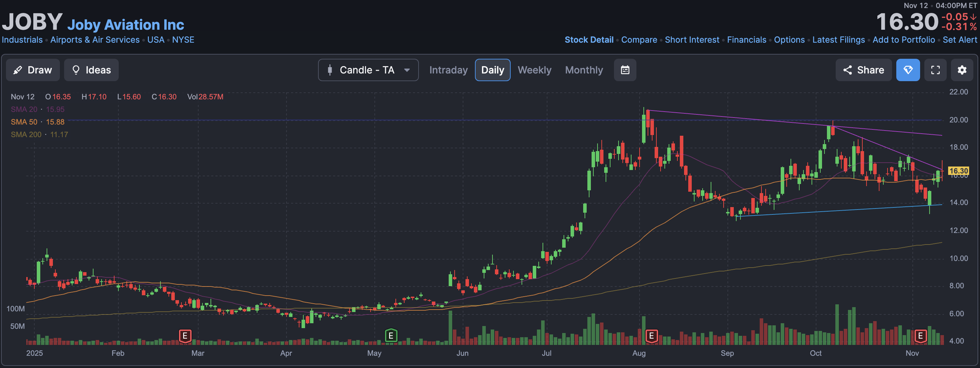Click the Jun month label on the time axis
This screenshot has height=368, width=980.
tap(462, 353)
